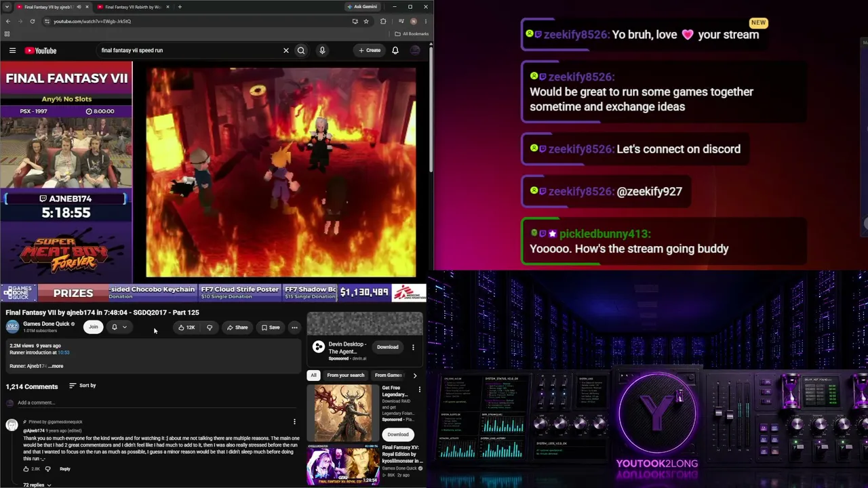Viewport: 868px width, 488px height.
Task: Click install app icon in address bar
Action: [355, 21]
